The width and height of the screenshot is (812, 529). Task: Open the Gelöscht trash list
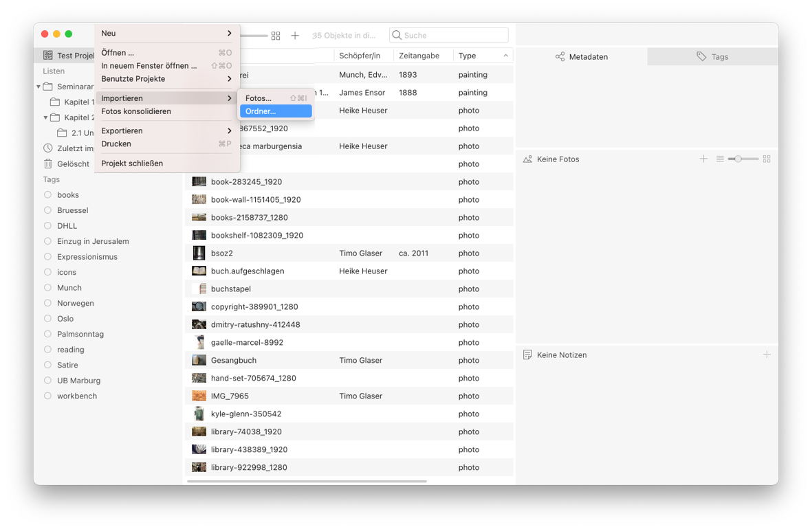click(73, 164)
